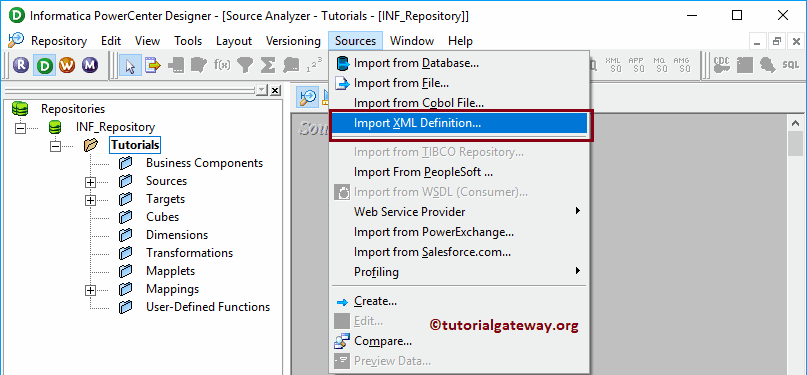The image size is (807, 375).
Task: Choose Compare from the Sources menu
Action: point(459,341)
